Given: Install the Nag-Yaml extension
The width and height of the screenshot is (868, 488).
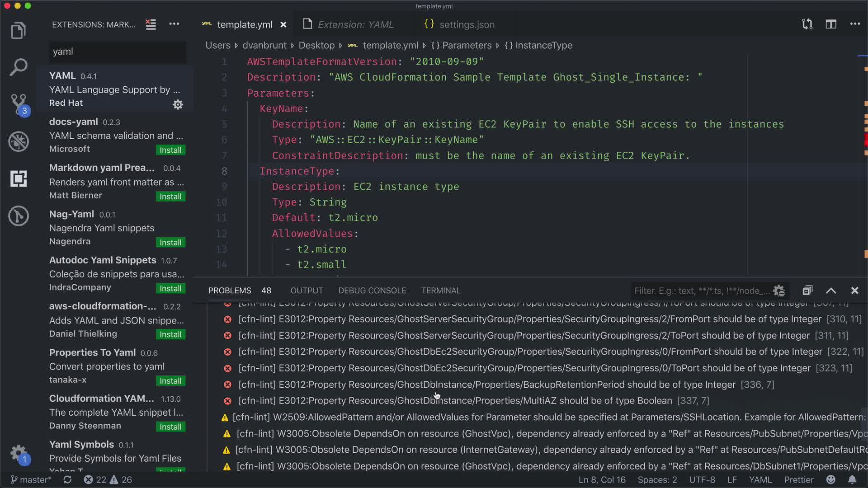Looking at the screenshot, I should (x=170, y=243).
